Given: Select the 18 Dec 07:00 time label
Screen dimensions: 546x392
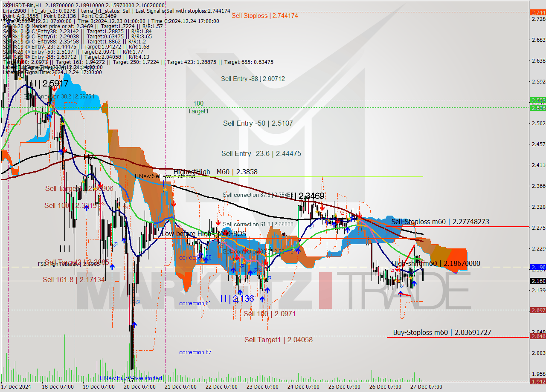Looking at the screenshot, I should (58, 387).
